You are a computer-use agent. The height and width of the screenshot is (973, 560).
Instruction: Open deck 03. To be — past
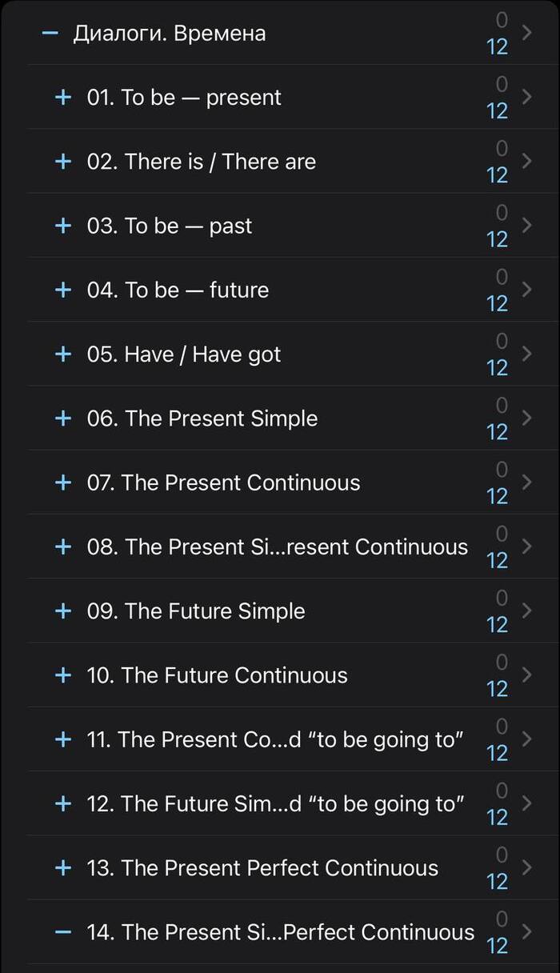pyautogui.click(x=188, y=226)
